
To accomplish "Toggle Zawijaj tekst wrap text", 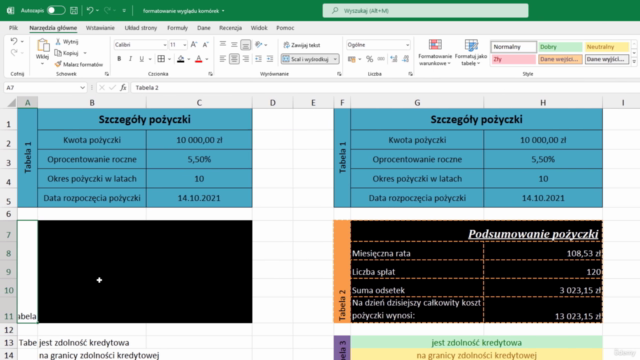I will (x=302, y=45).
